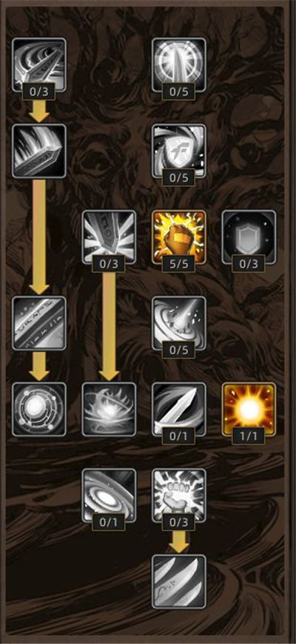This screenshot has height=644, width=296.
Task: Click the grey shield orb 0/3 talent
Action: coord(249,237)
